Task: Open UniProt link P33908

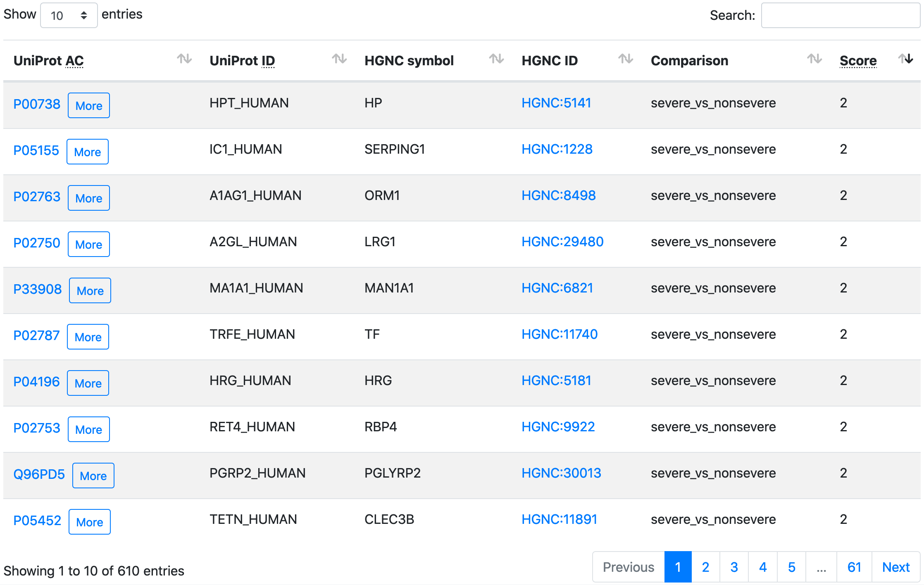Action: pos(38,289)
